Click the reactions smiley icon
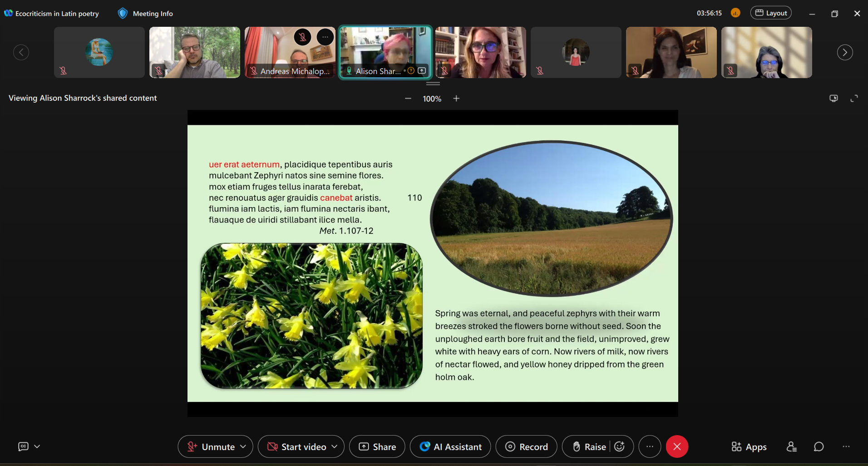 620,447
